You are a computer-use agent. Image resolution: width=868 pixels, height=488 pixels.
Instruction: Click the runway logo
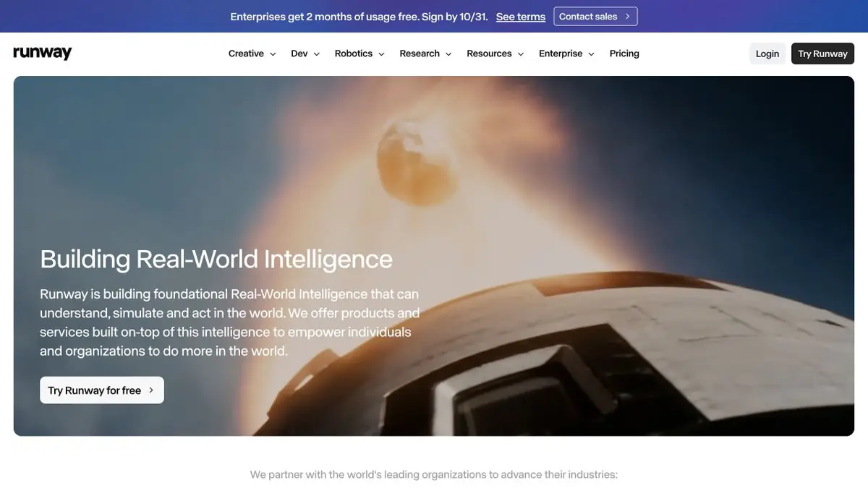(43, 53)
